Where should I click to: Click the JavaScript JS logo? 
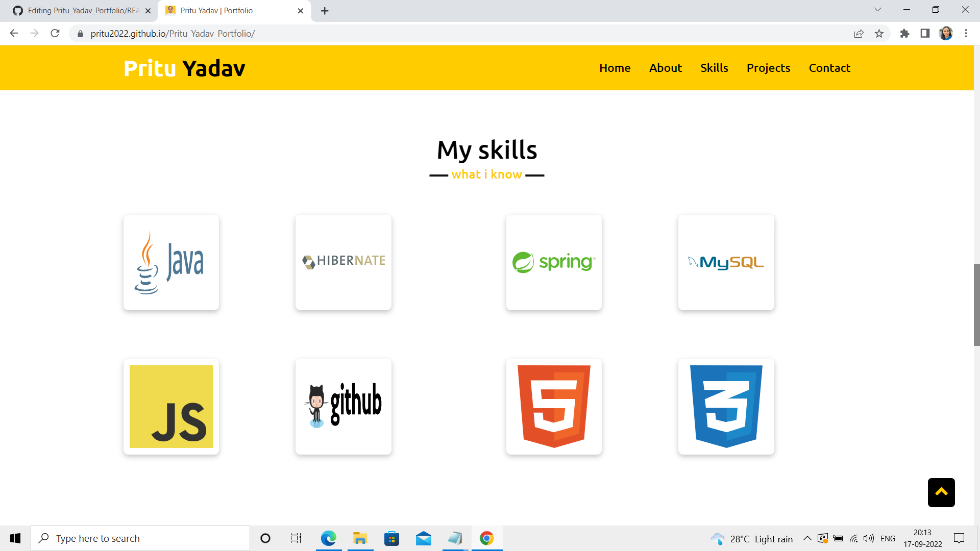171,407
